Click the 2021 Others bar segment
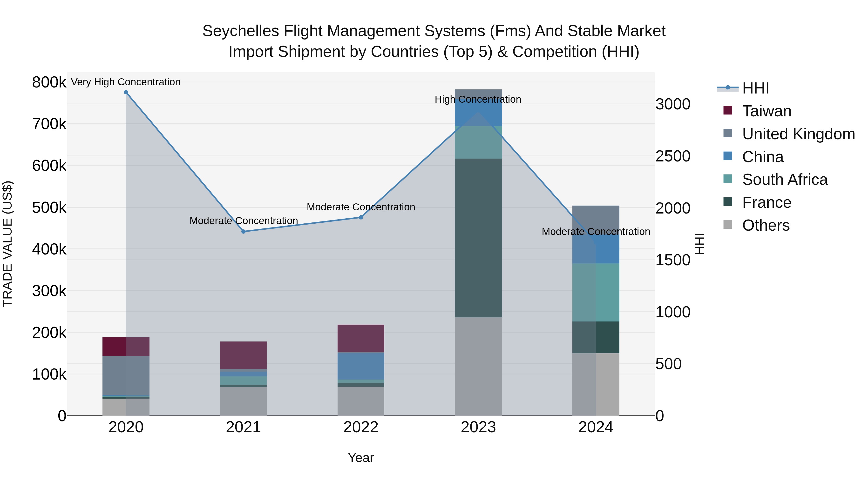This screenshot has height=488, width=868. (244, 401)
